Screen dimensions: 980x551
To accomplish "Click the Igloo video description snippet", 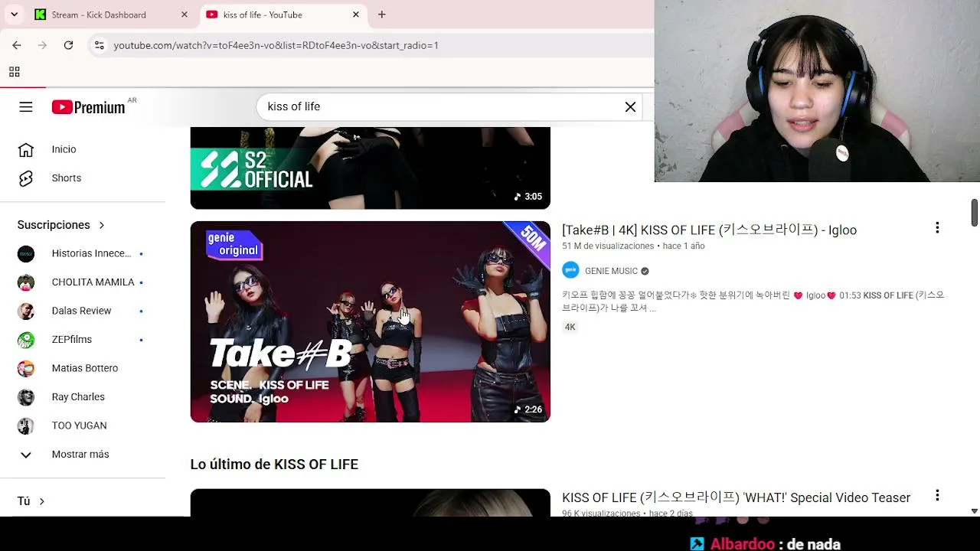I will [753, 302].
